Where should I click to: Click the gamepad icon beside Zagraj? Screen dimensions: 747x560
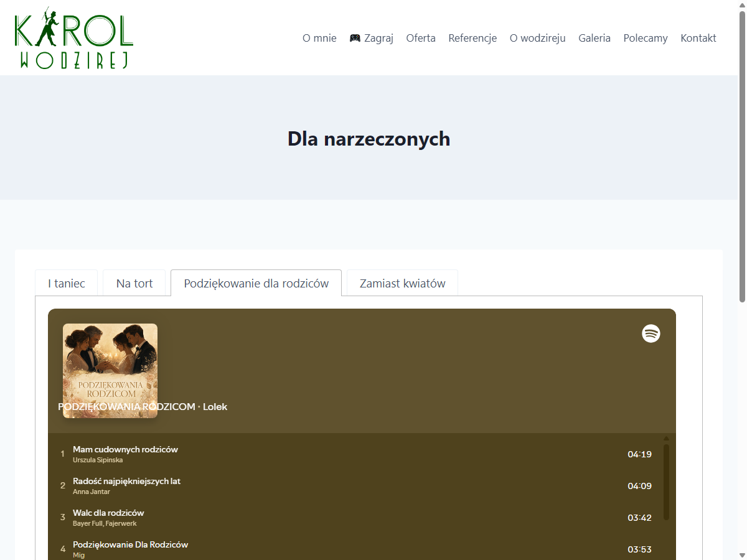tap(355, 38)
